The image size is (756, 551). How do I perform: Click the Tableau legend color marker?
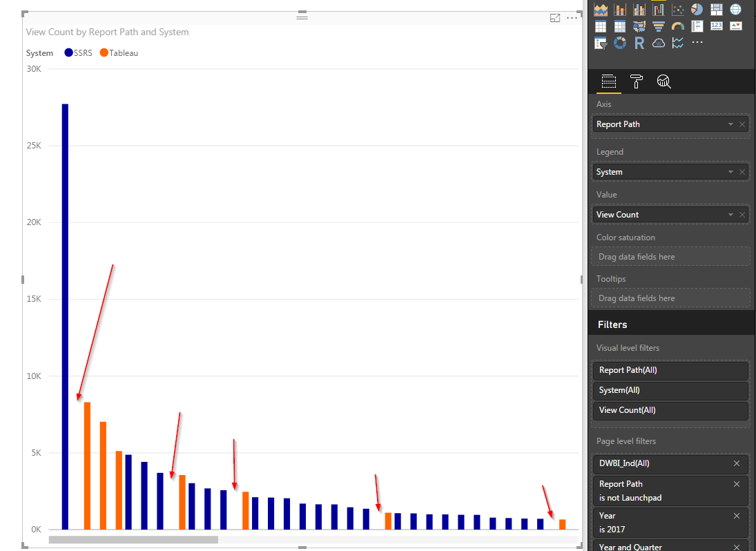point(104,53)
